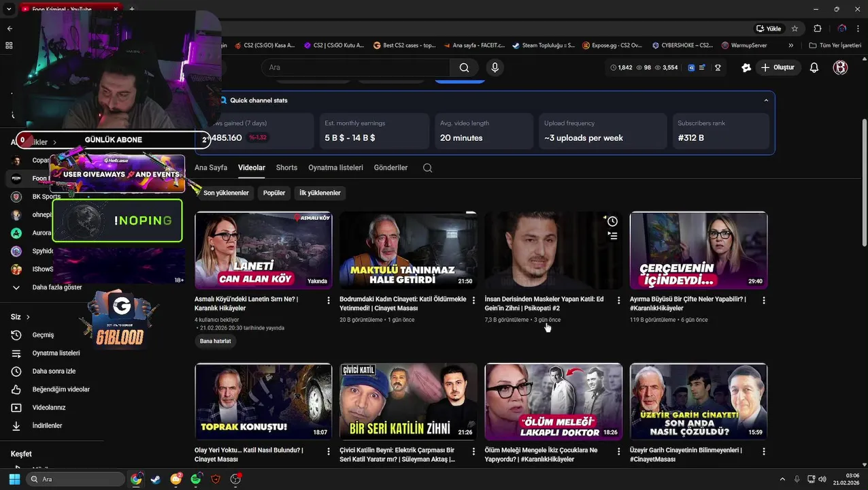Activate voice search microphone icon

pos(495,67)
